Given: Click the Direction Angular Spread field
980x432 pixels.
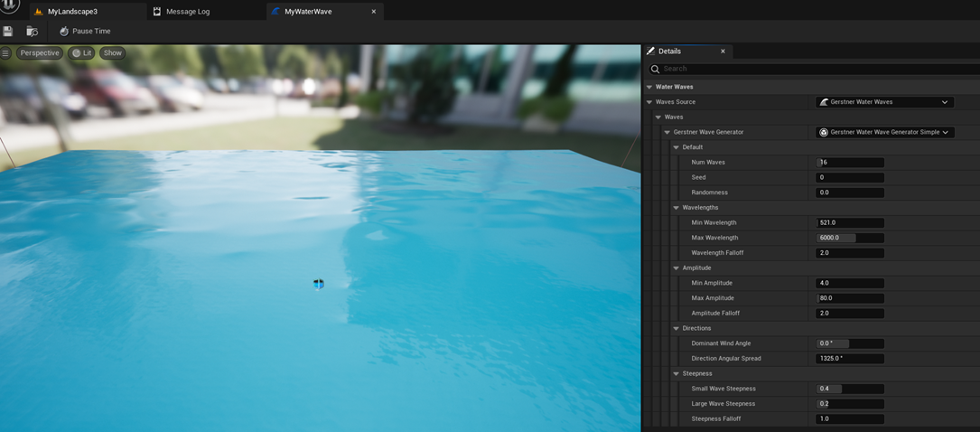Looking at the screenshot, I should pos(850,359).
